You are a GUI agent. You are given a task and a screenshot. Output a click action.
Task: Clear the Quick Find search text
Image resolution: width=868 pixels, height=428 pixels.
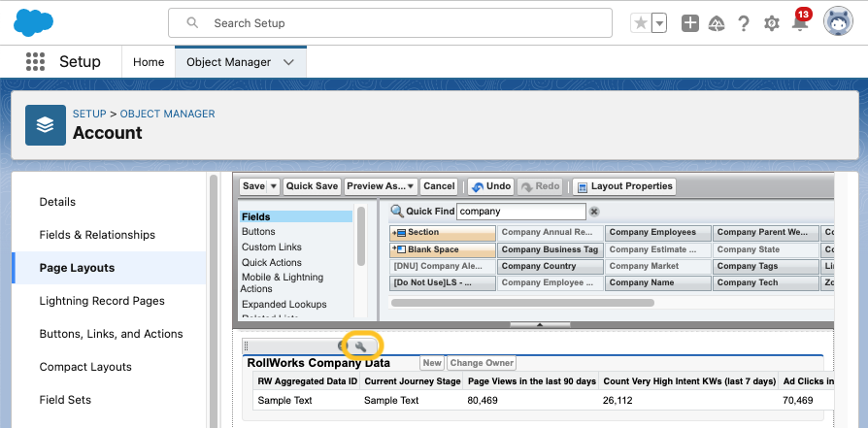[x=594, y=212]
